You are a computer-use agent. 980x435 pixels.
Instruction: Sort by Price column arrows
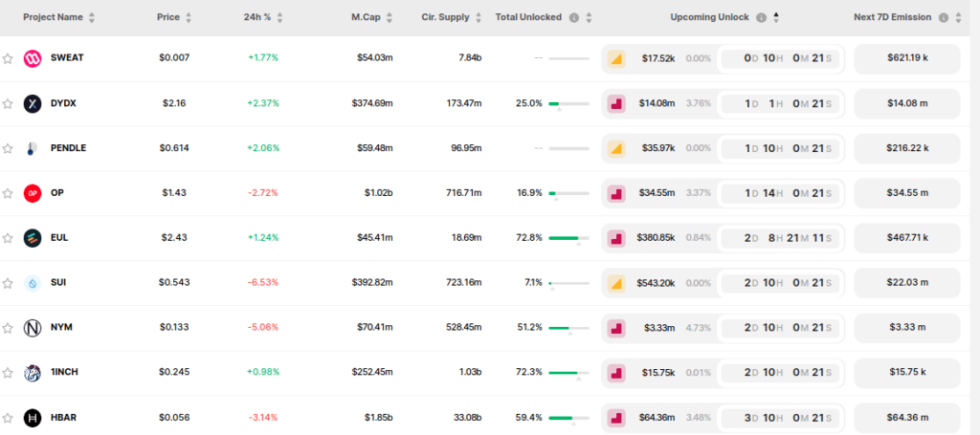tap(189, 17)
